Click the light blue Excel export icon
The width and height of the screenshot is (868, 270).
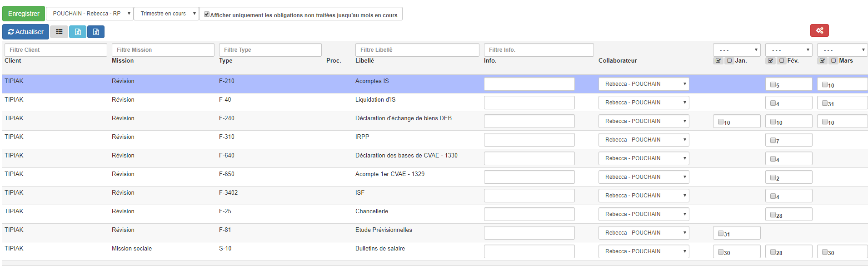[78, 32]
